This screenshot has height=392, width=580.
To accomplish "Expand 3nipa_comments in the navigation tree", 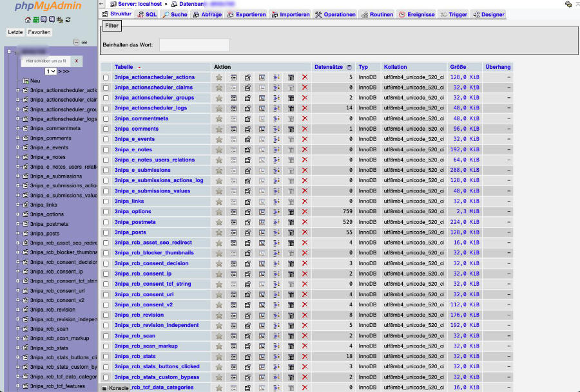I will coord(18,138).
